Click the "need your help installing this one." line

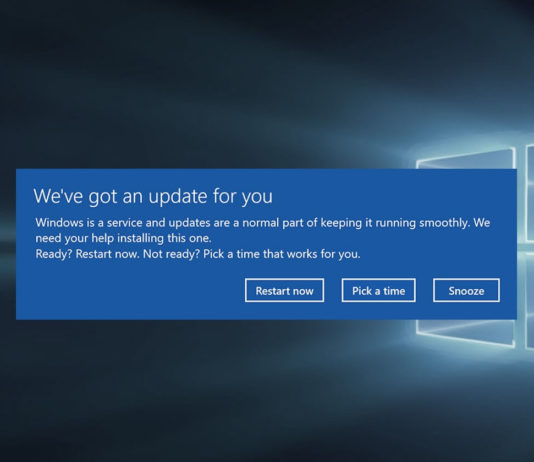pyautogui.click(x=123, y=238)
